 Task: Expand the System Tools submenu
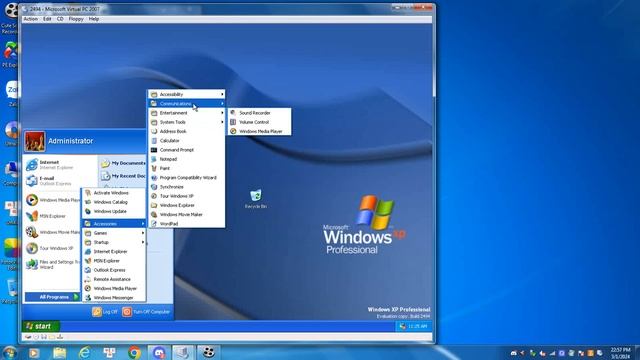click(187, 122)
